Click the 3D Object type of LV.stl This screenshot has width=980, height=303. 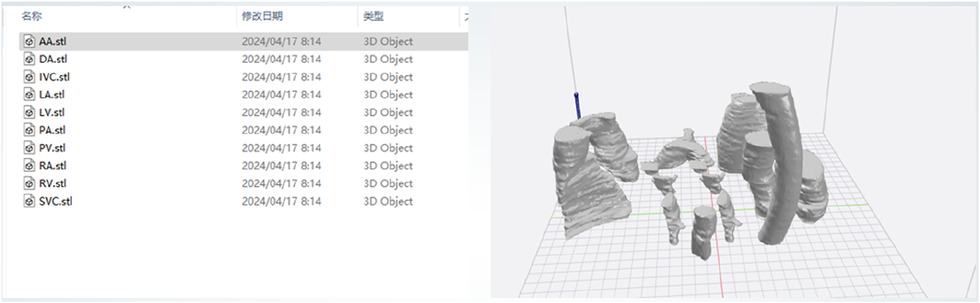(388, 112)
